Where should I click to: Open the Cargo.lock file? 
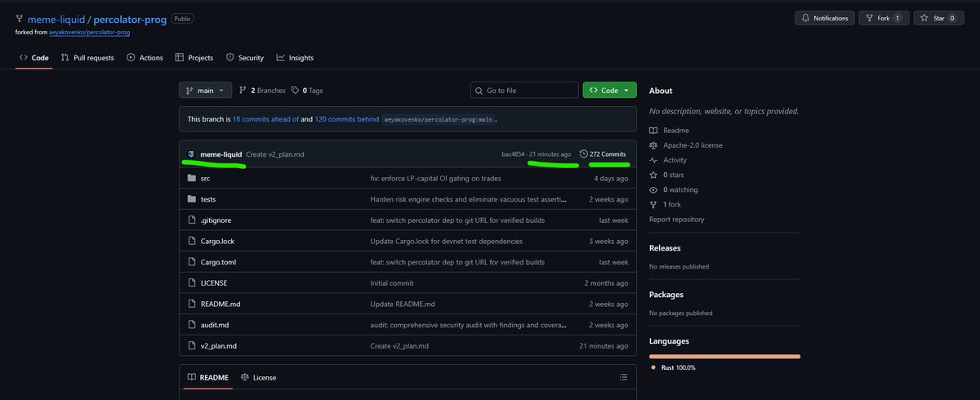point(218,241)
